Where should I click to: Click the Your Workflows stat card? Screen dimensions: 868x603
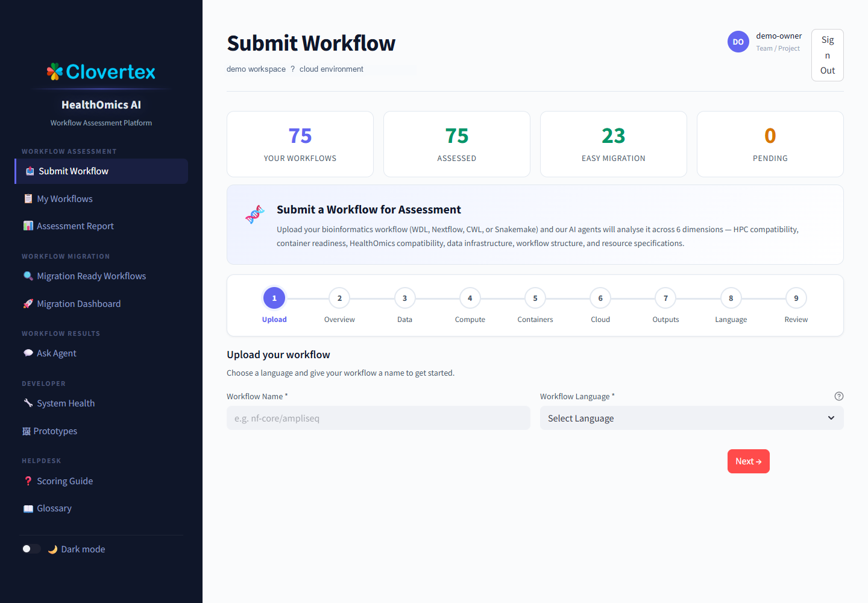tap(300, 144)
